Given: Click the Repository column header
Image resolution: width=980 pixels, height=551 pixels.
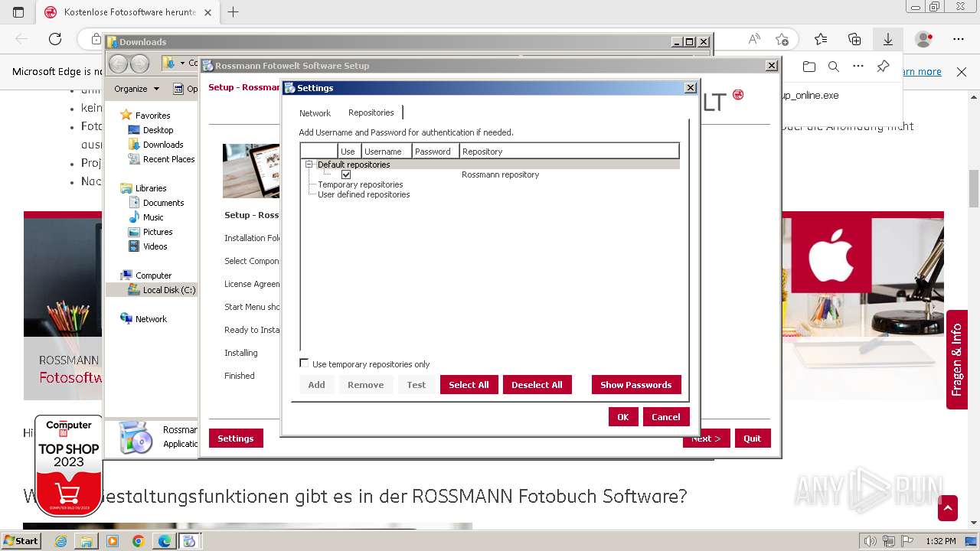Looking at the screenshot, I should pos(569,152).
